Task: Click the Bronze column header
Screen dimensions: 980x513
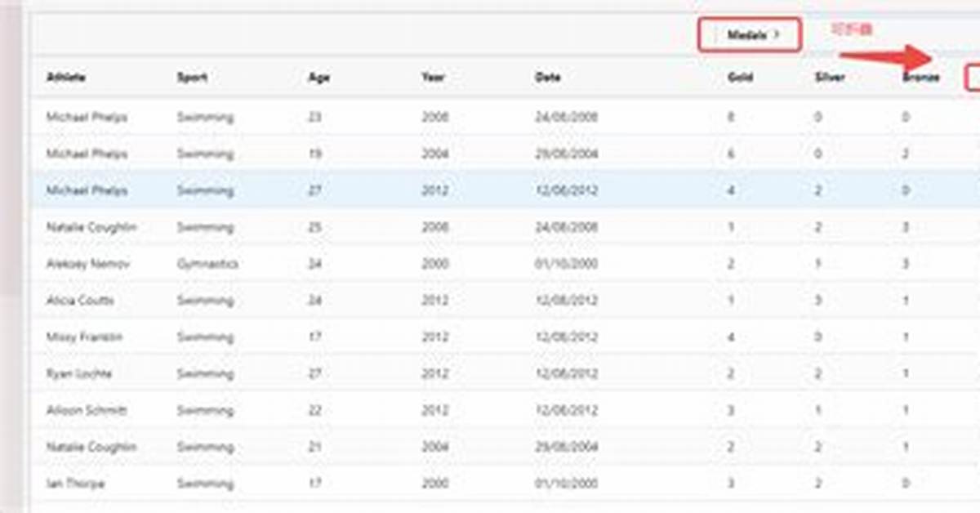Action: 921,78
